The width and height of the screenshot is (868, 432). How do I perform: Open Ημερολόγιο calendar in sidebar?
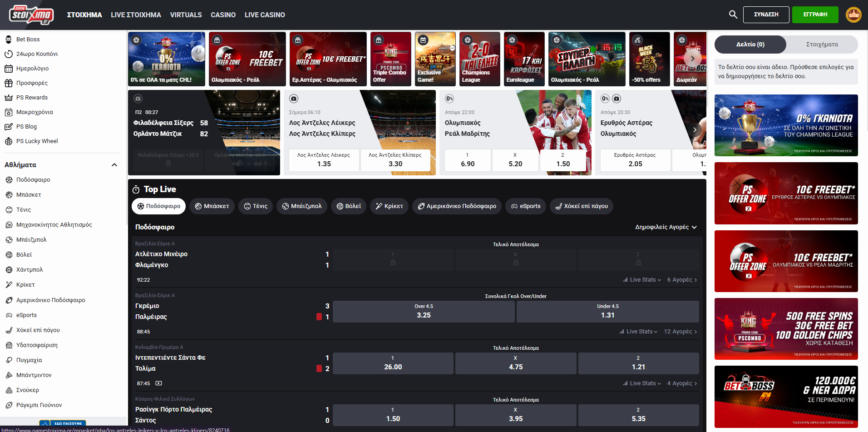32,69
